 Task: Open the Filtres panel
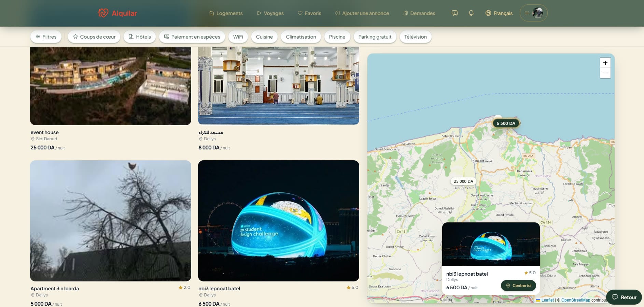point(46,37)
